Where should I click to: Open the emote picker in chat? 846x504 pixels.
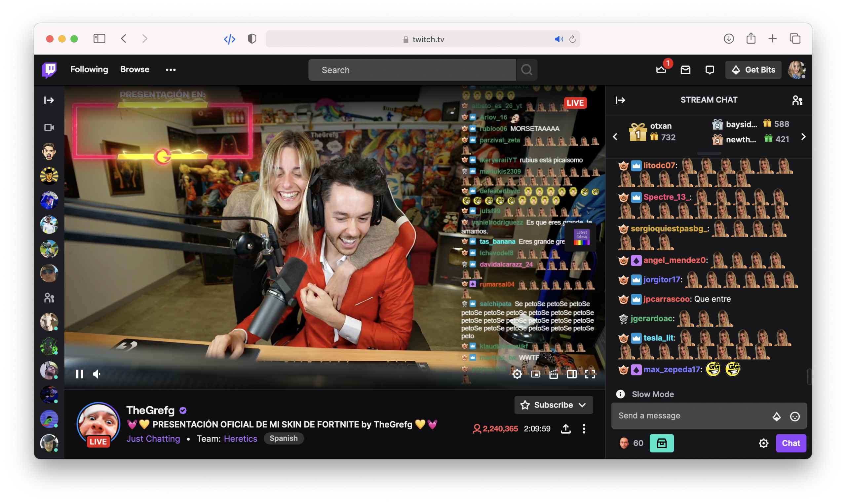point(795,416)
